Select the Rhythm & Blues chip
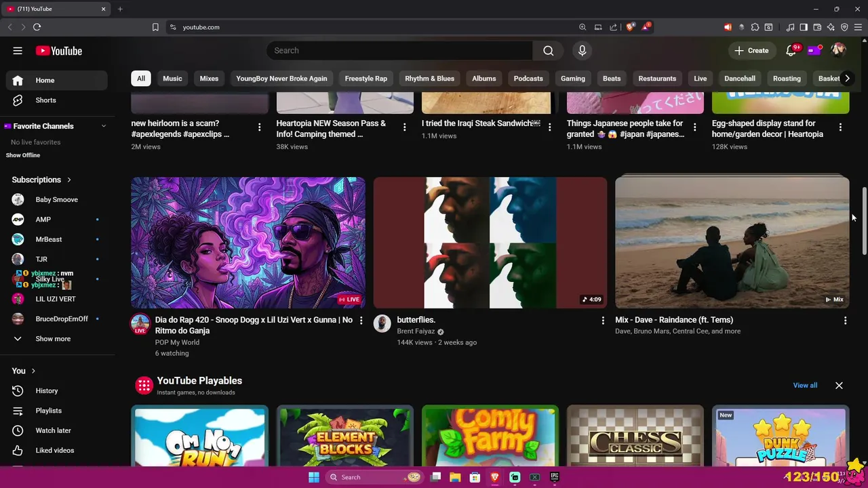 tap(429, 79)
